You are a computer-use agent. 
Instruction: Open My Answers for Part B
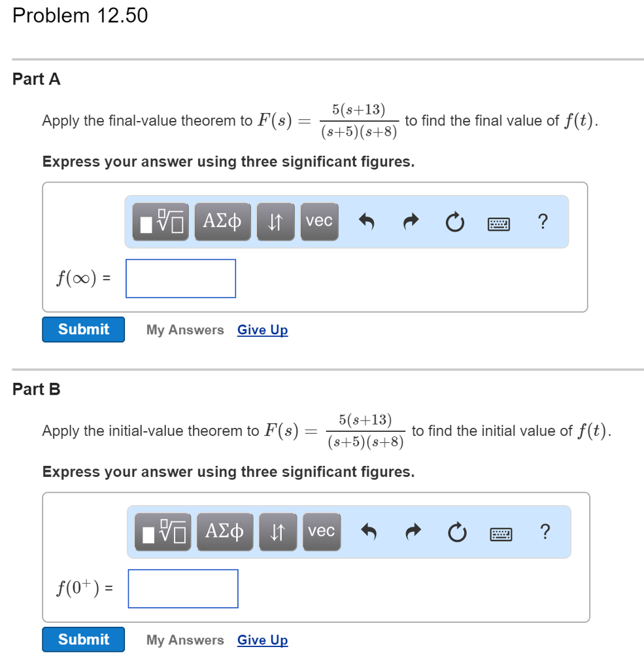pos(185,640)
